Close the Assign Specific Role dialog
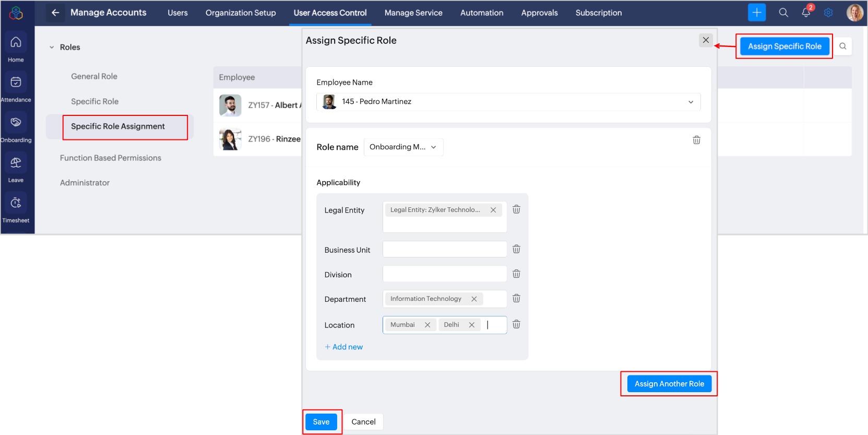The image size is (868, 435). click(x=706, y=40)
